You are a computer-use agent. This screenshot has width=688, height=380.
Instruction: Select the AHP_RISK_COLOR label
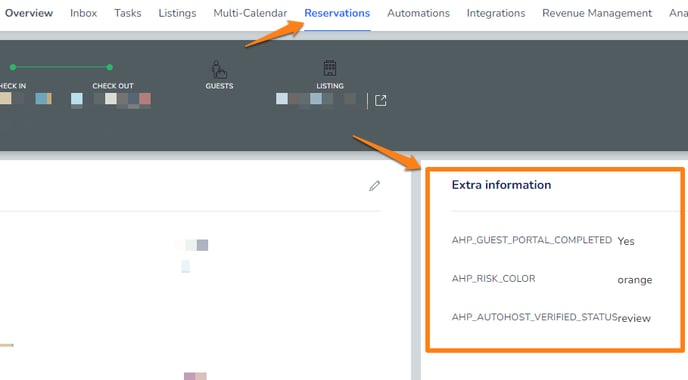tap(493, 279)
